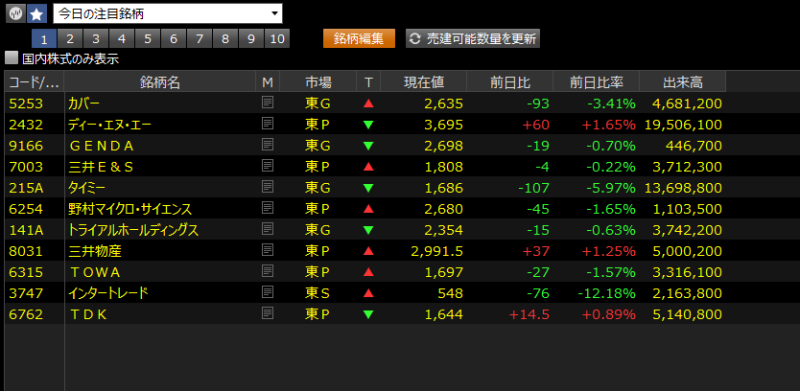
Task: Select watchlist page tab 10
Action: [x=277, y=39]
